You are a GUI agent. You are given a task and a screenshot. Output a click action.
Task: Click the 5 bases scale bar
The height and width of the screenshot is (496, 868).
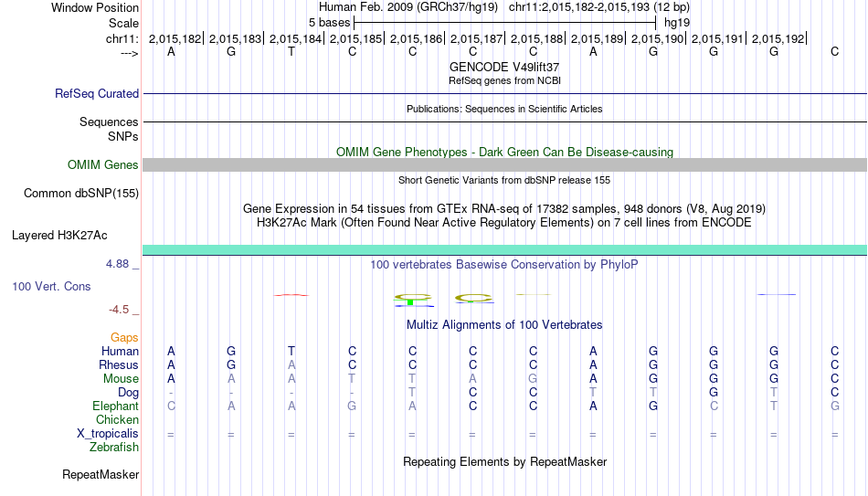[x=505, y=23]
